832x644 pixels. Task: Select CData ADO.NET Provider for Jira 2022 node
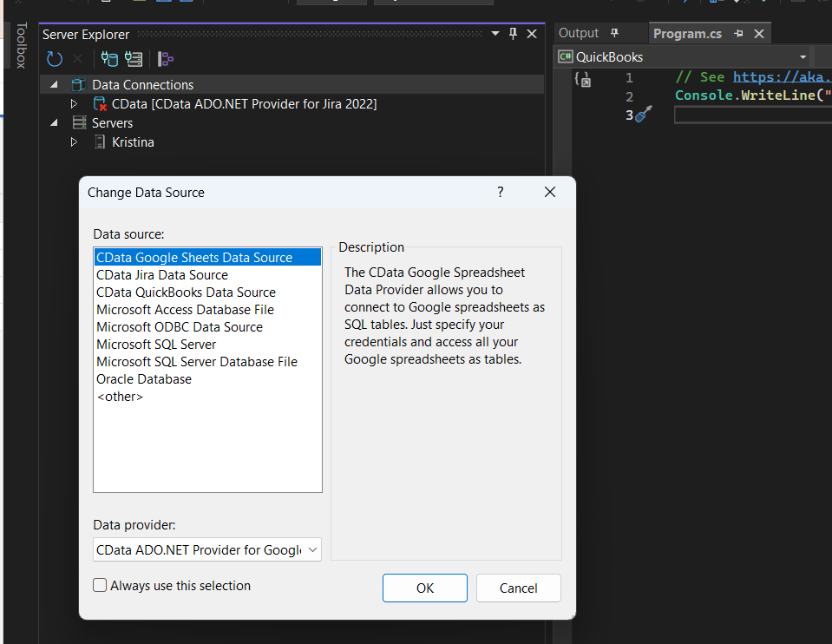[x=244, y=104]
